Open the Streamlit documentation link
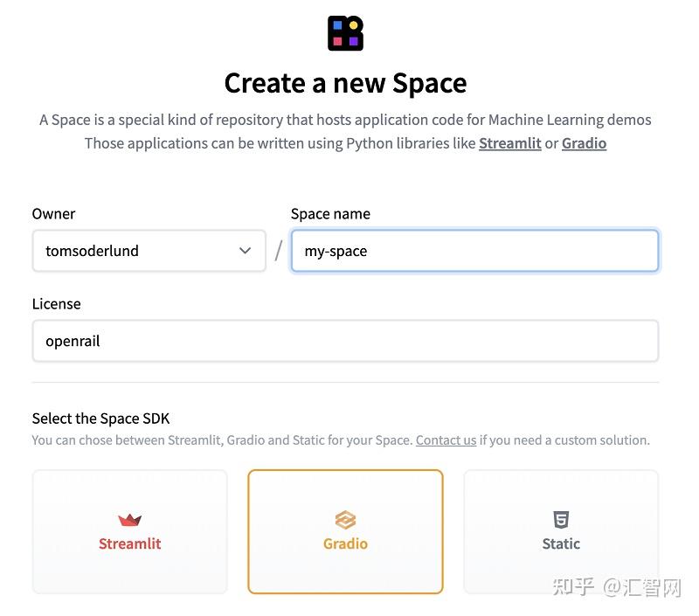Screen dimensions: 699x616 coord(510,142)
